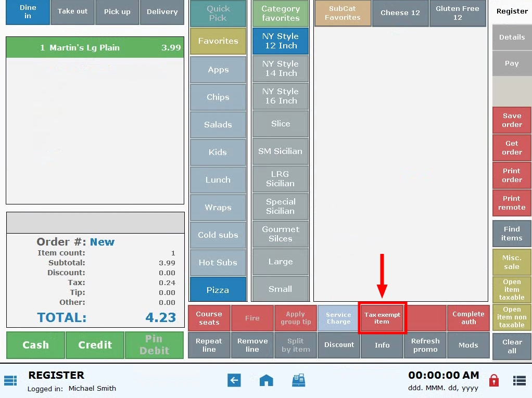This screenshot has width=532, height=398.
Task: Show the SubCat Favorites options
Action: pos(343,13)
